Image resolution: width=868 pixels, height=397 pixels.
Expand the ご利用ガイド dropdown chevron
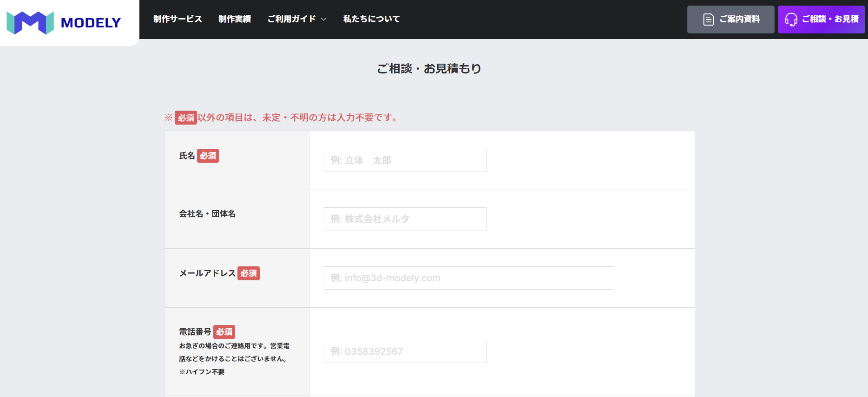[x=324, y=20]
